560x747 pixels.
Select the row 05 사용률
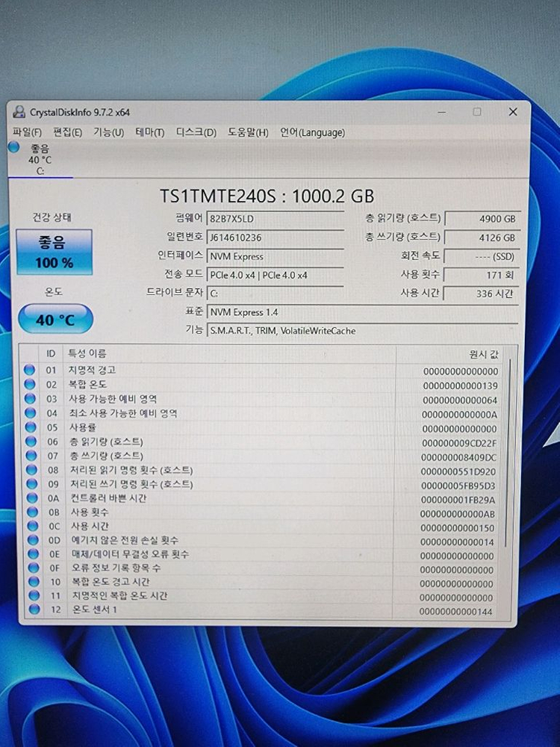click(x=262, y=428)
